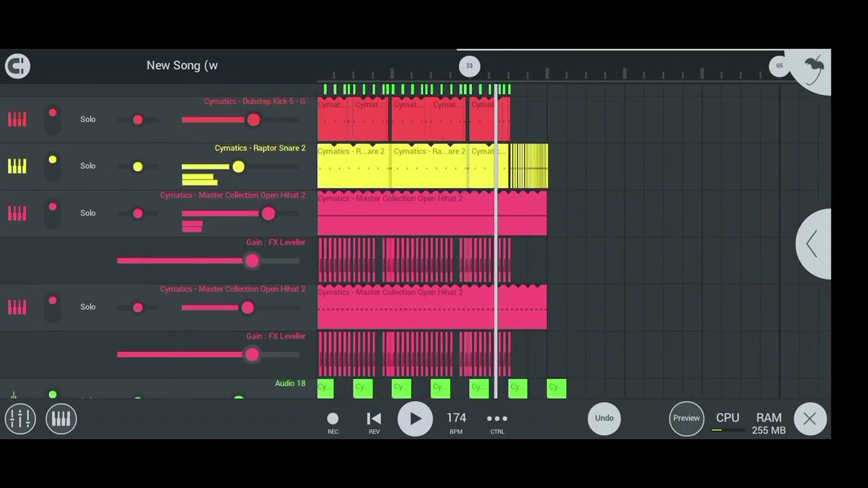The height and width of the screenshot is (488, 868).
Task: Select the upper FX Leveller automation clip
Action: 414,260
